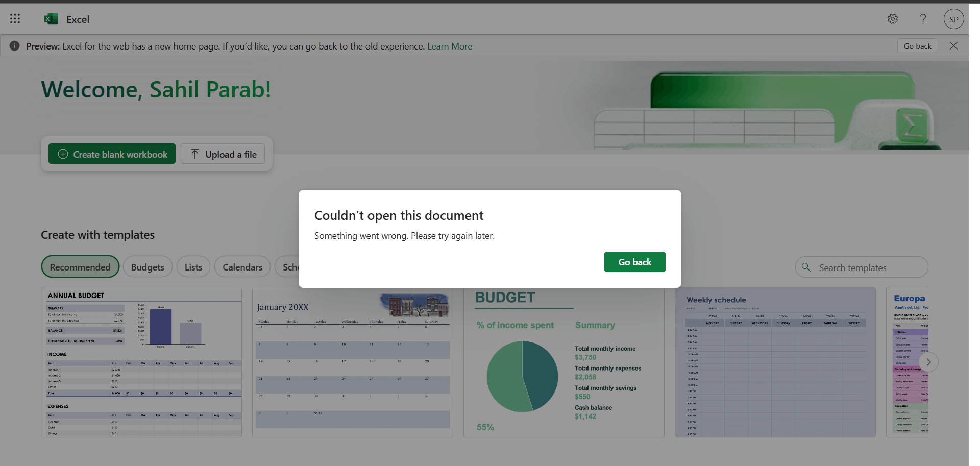Click Upload a file button
The height and width of the screenshot is (466, 980).
(223, 154)
